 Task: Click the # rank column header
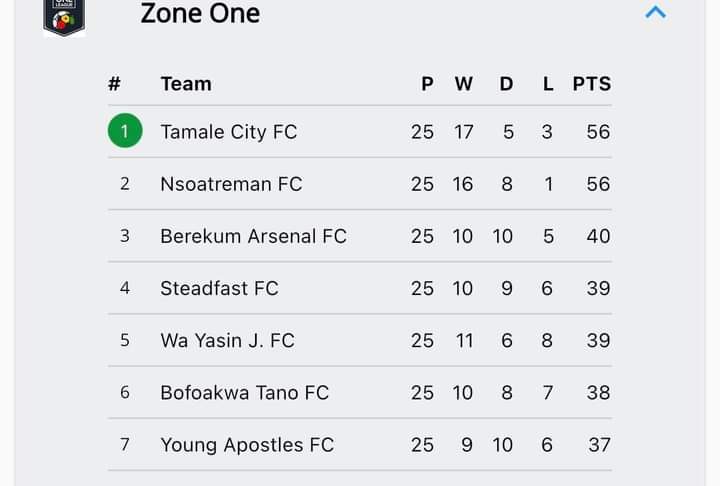114,84
